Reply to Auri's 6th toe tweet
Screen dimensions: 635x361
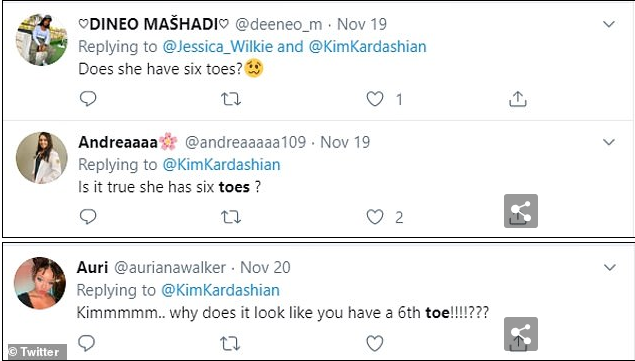tap(86, 343)
